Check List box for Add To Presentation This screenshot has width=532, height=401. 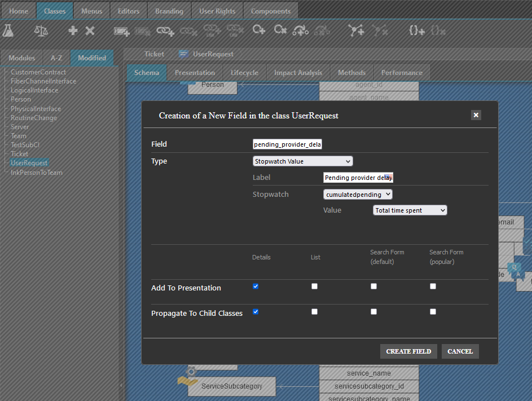click(315, 287)
